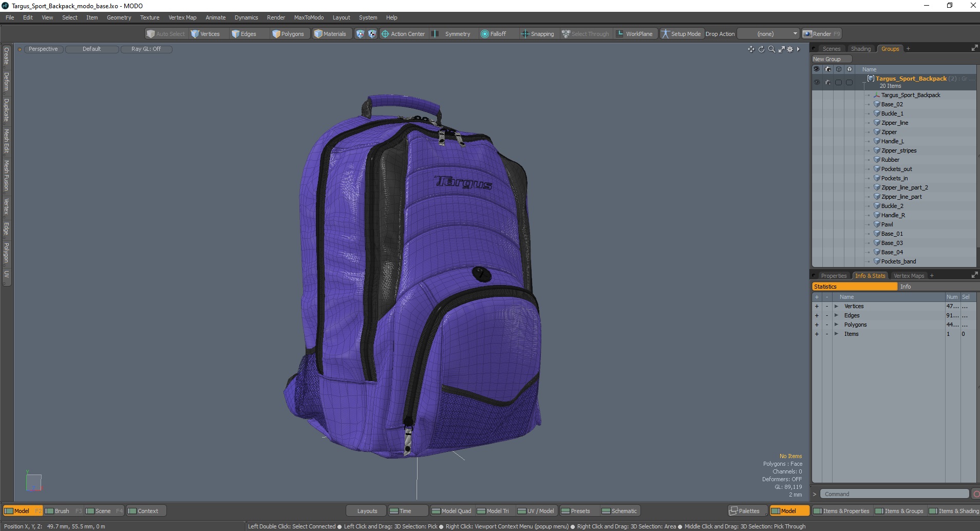The width and height of the screenshot is (980, 531).
Task: Open the Drop Action (none) dropdown
Action: tap(768, 34)
